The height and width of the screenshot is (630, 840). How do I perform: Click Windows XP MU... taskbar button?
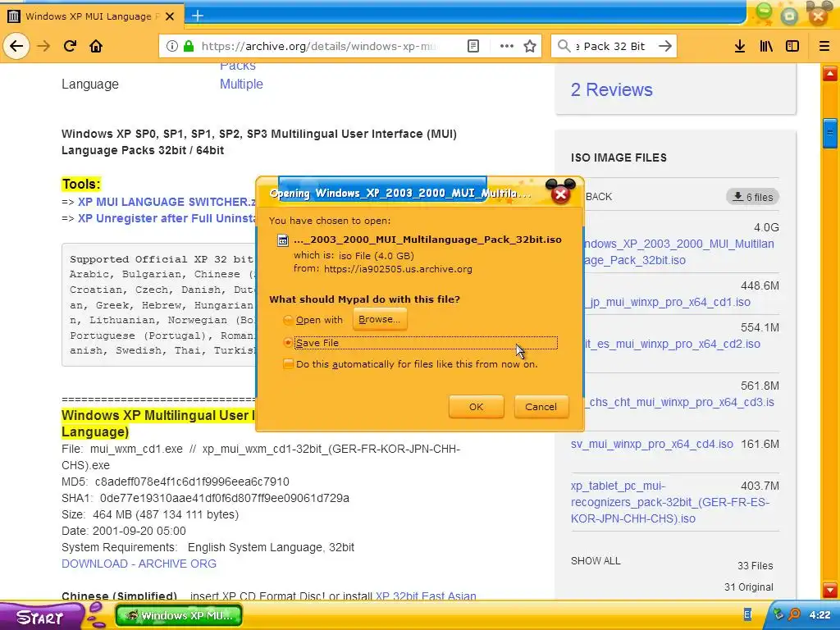tap(179, 615)
